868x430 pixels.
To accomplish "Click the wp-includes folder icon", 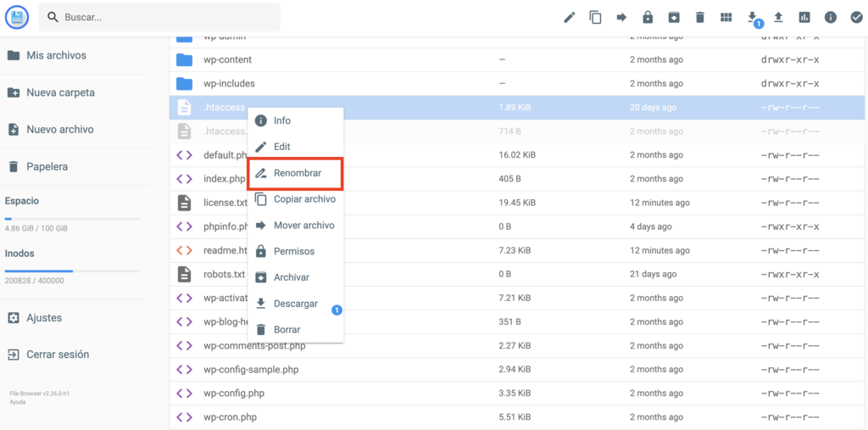I will click(x=184, y=84).
